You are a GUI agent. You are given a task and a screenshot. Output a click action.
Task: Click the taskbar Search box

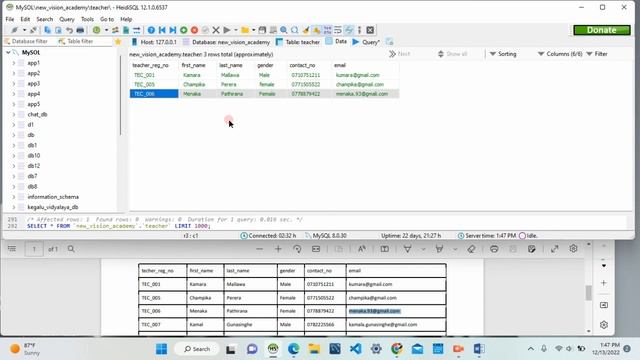coord(197,349)
